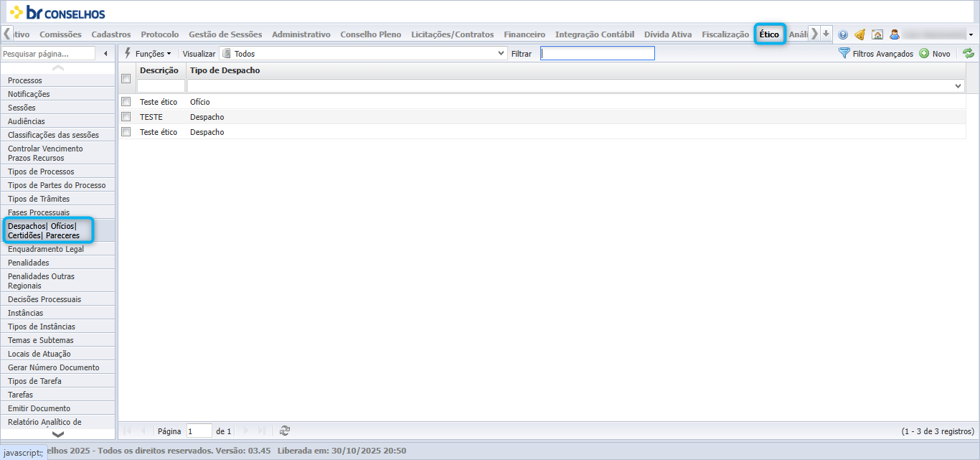Expand the Tipo de Despacho filter dropdown
980x460 pixels.
958,85
